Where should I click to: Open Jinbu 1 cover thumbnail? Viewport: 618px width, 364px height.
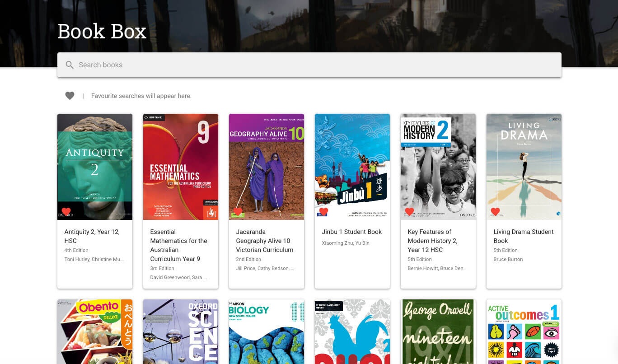pos(352,163)
